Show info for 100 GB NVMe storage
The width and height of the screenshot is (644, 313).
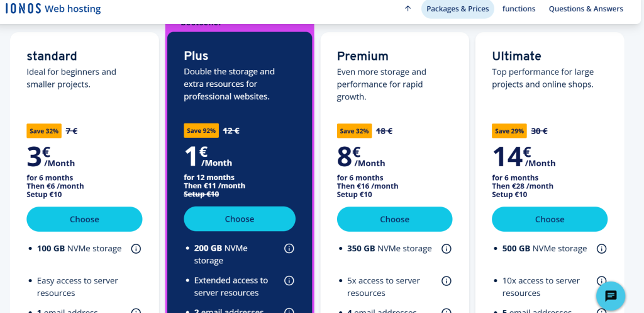pyautogui.click(x=136, y=249)
